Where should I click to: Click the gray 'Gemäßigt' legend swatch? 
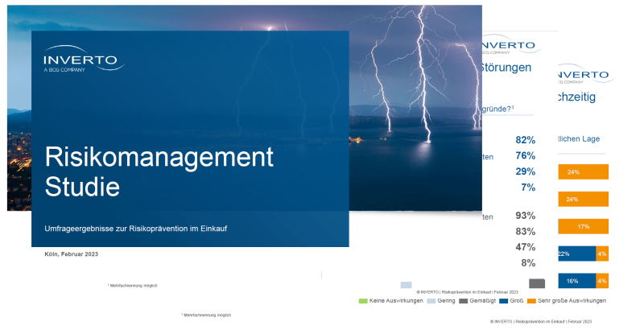click(x=464, y=301)
